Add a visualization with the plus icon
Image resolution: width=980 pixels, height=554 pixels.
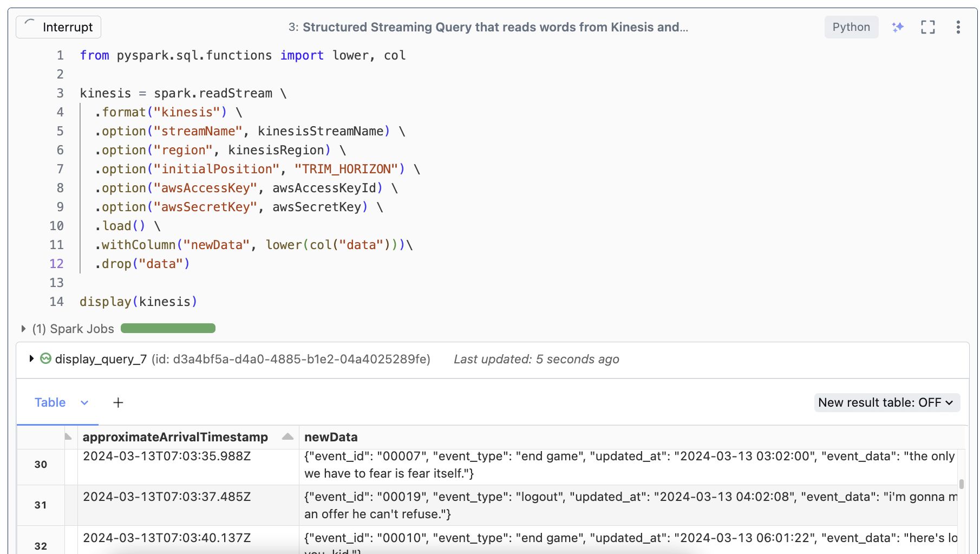click(118, 402)
